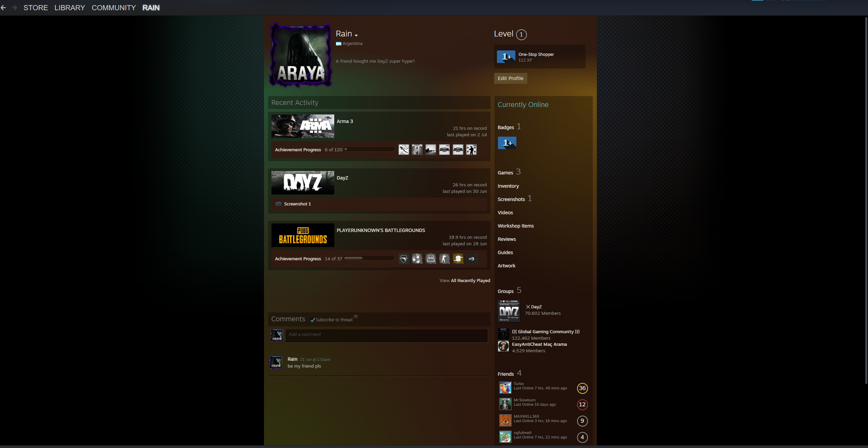
Task: Open the Screenshots page
Action: point(511,199)
